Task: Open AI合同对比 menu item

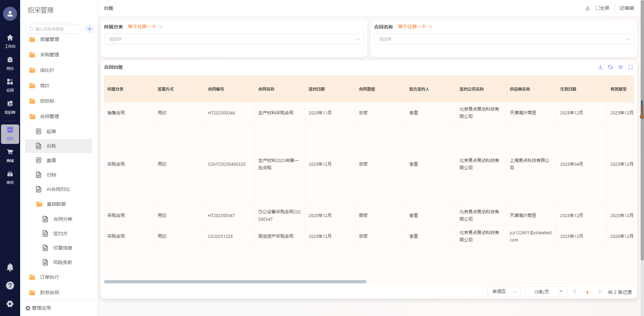Action: (58, 189)
